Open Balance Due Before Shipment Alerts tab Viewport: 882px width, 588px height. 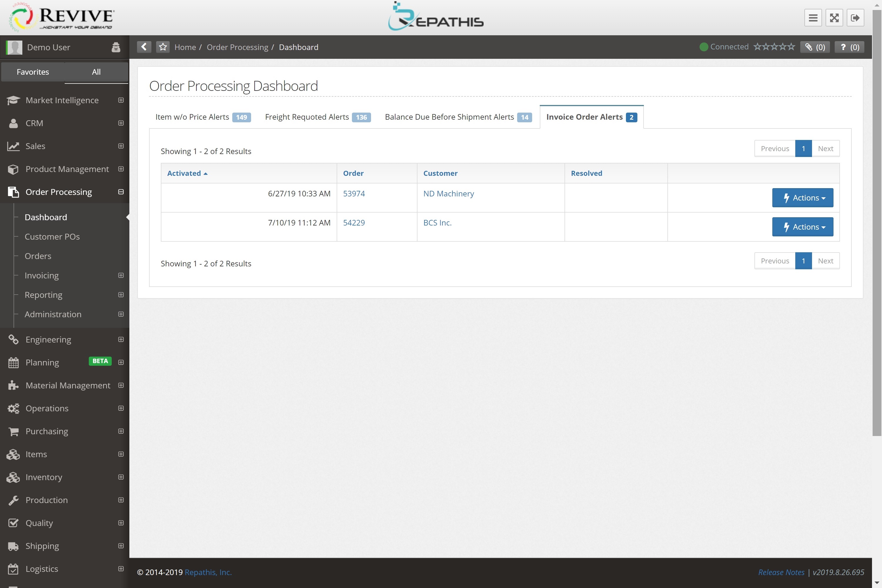click(458, 117)
